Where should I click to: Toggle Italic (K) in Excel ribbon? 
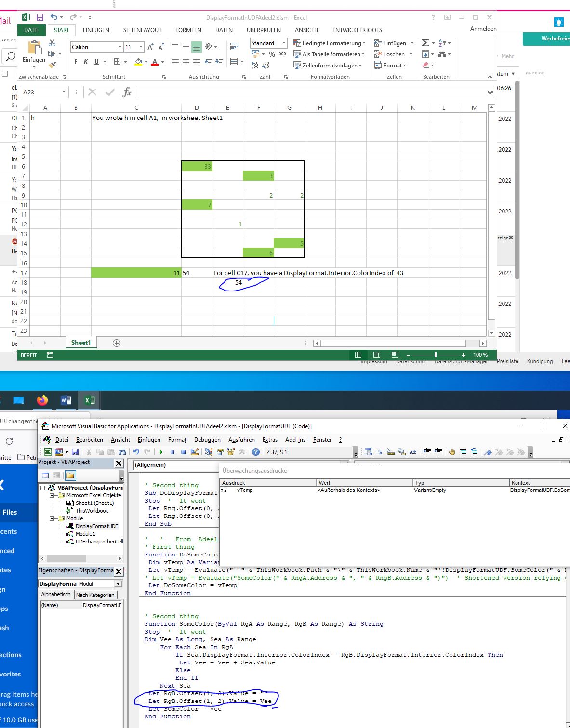pos(86,62)
